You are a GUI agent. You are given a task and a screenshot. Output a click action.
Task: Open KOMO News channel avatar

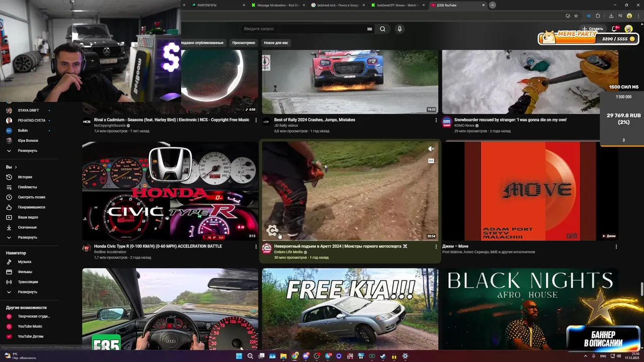447,122
